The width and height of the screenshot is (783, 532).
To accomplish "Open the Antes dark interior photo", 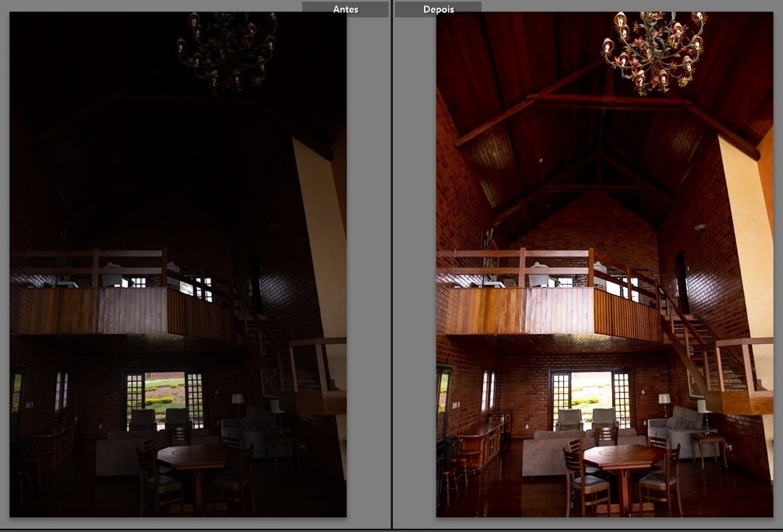I will [178, 264].
